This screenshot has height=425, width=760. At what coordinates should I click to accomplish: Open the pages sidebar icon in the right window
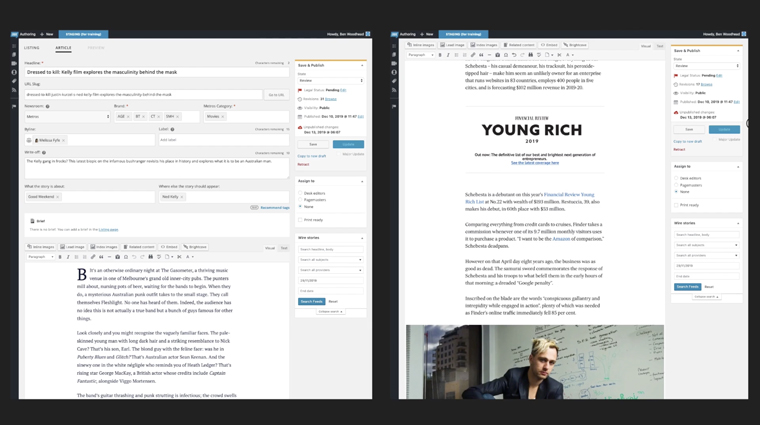point(394,55)
